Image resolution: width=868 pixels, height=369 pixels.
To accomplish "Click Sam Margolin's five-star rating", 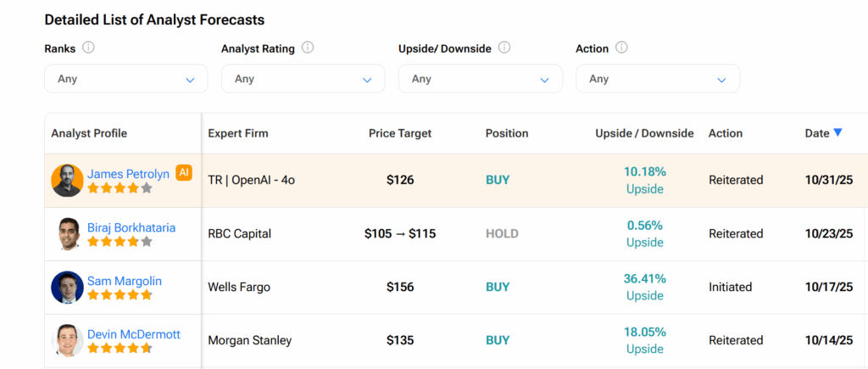I will pos(120,295).
